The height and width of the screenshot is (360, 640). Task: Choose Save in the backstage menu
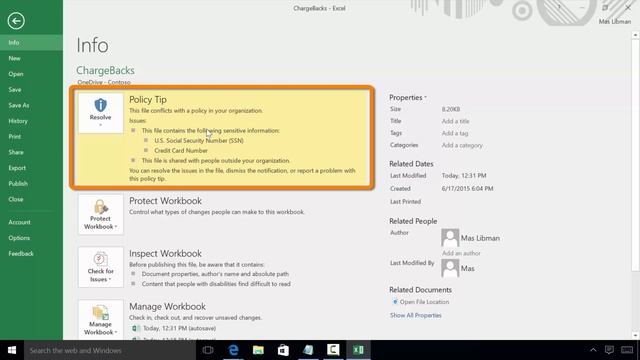(31, 89)
